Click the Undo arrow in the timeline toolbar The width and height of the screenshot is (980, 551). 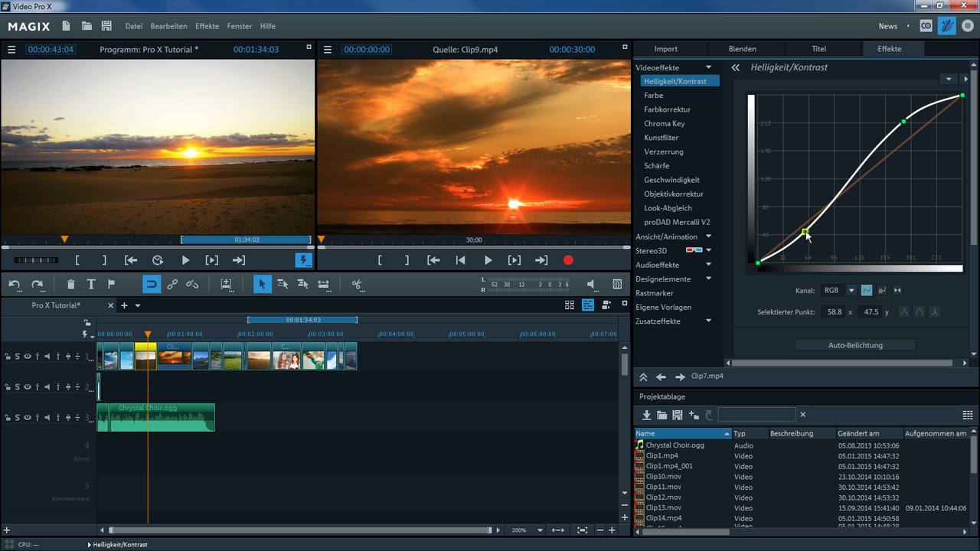pyautogui.click(x=15, y=284)
